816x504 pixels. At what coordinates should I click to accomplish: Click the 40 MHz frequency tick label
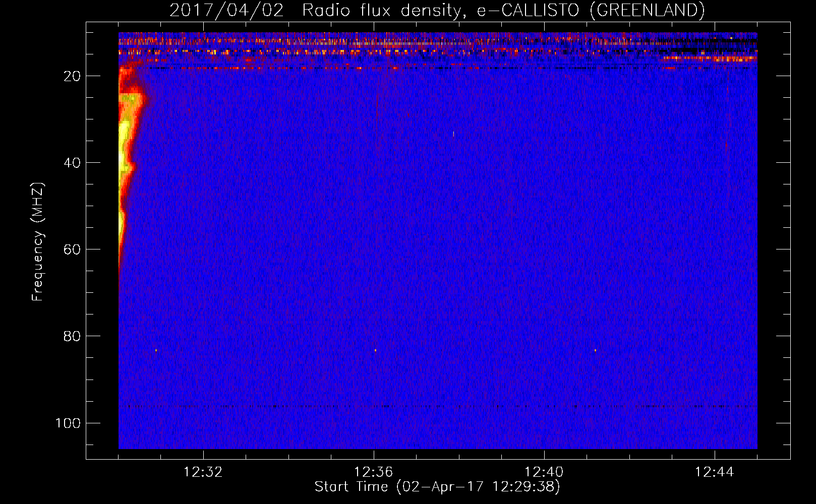[72, 163]
